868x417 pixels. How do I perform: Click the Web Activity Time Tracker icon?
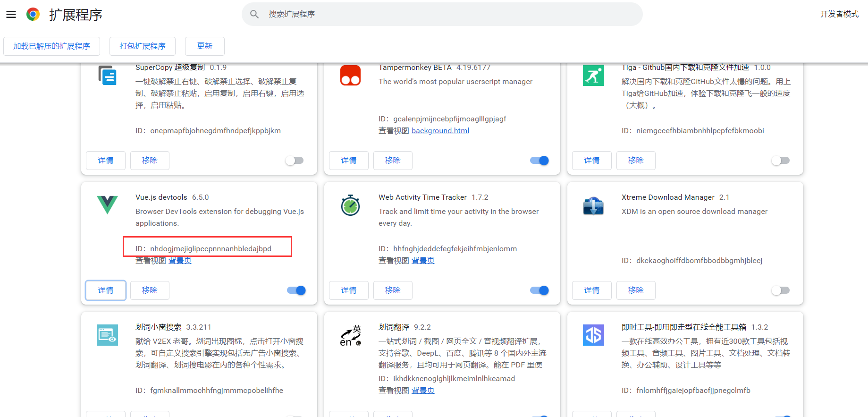(x=350, y=205)
